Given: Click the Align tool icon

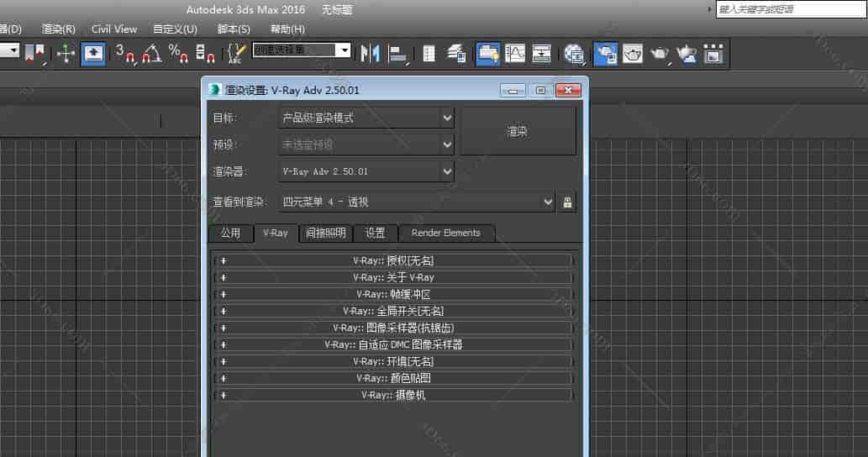Looking at the screenshot, I should tap(398, 53).
